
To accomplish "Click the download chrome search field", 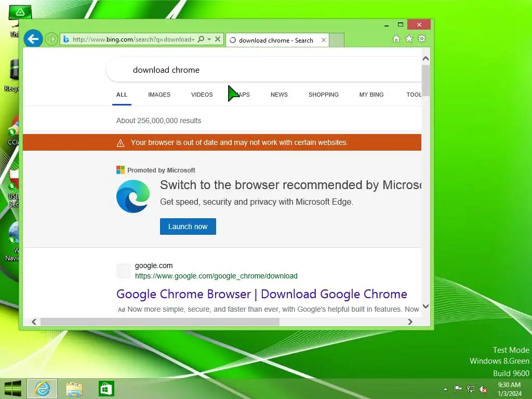I will point(264,70).
